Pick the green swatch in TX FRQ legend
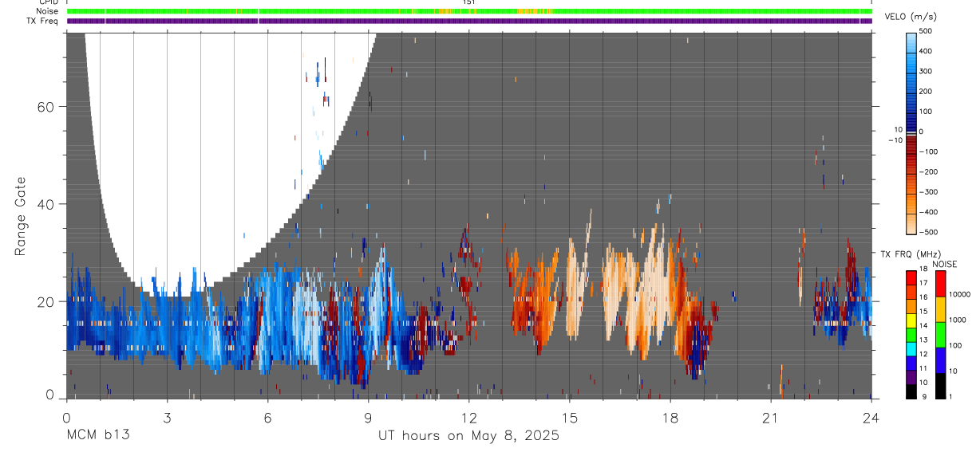Image resolution: width=980 pixels, height=452 pixels. [x=911, y=334]
